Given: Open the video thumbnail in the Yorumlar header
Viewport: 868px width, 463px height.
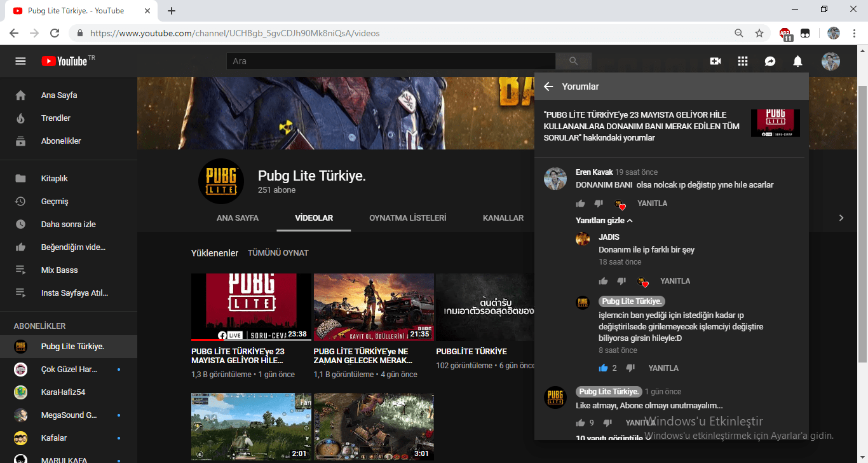Looking at the screenshot, I should click(x=775, y=123).
